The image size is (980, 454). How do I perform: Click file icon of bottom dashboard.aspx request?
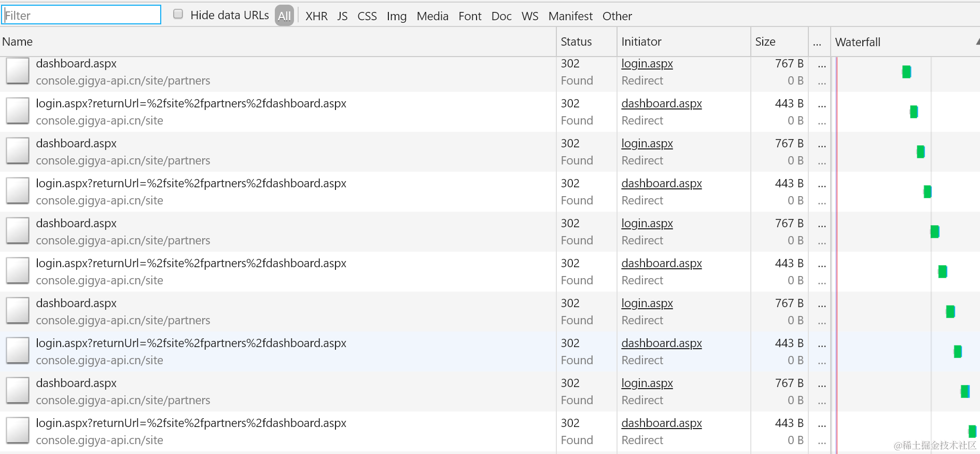coord(18,391)
